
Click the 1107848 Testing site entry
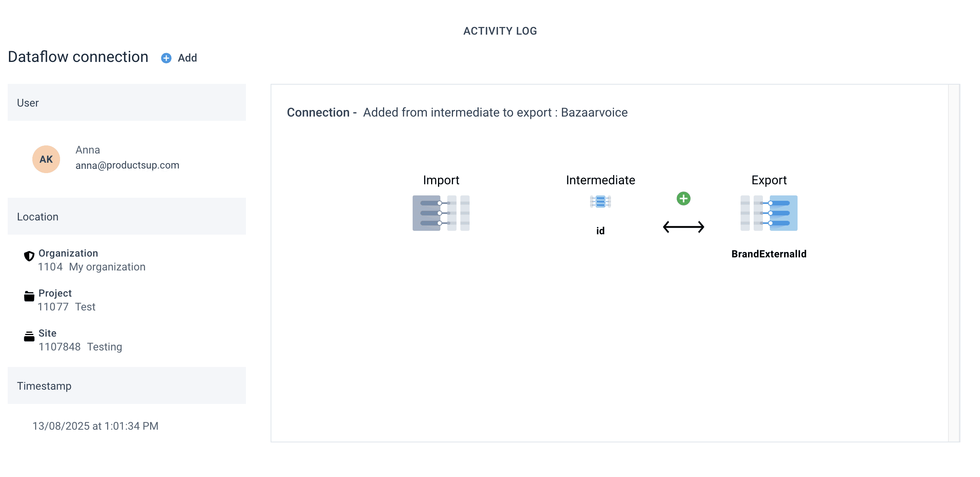(x=80, y=347)
